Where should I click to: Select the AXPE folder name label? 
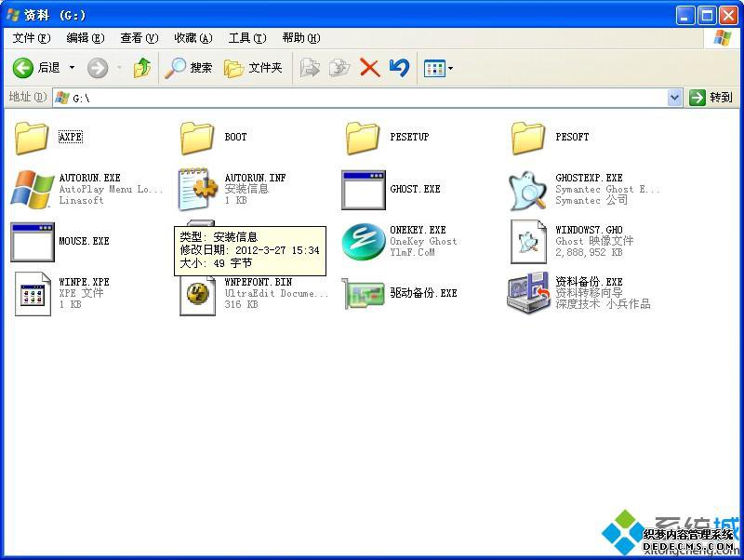tap(71, 137)
